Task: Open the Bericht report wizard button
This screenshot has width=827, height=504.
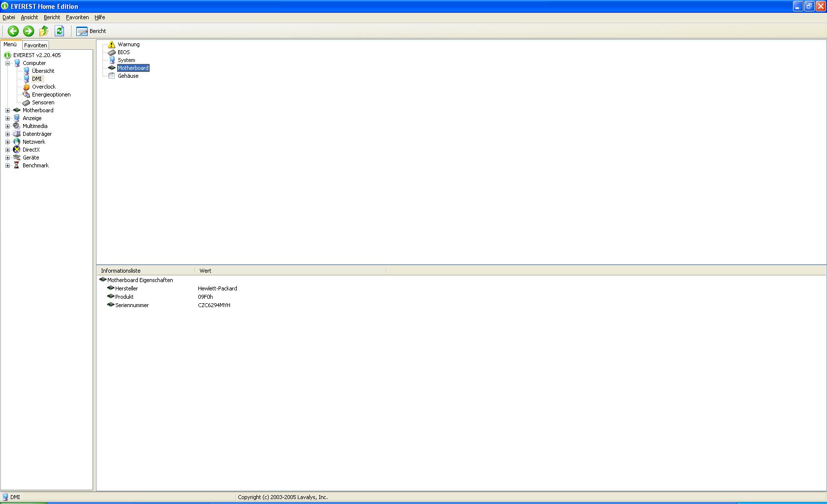Action: 91,31
